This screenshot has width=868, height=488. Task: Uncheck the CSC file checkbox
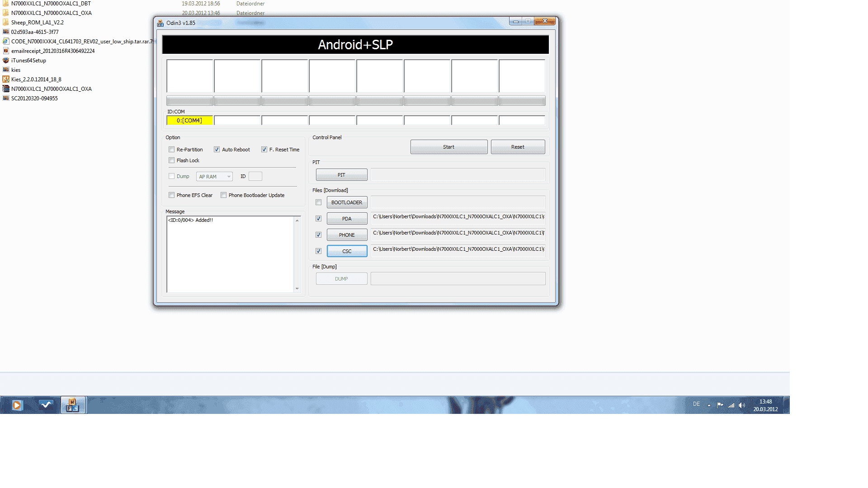click(x=319, y=251)
